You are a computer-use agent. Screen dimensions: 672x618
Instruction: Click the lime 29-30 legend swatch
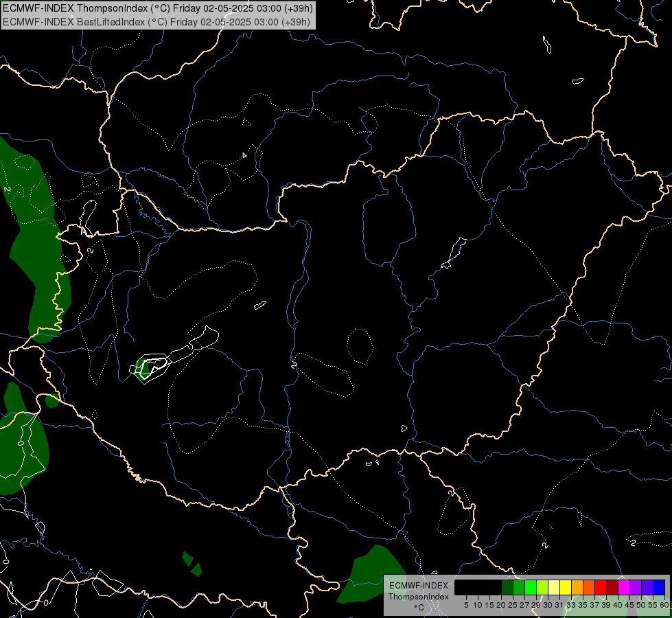coord(542,588)
